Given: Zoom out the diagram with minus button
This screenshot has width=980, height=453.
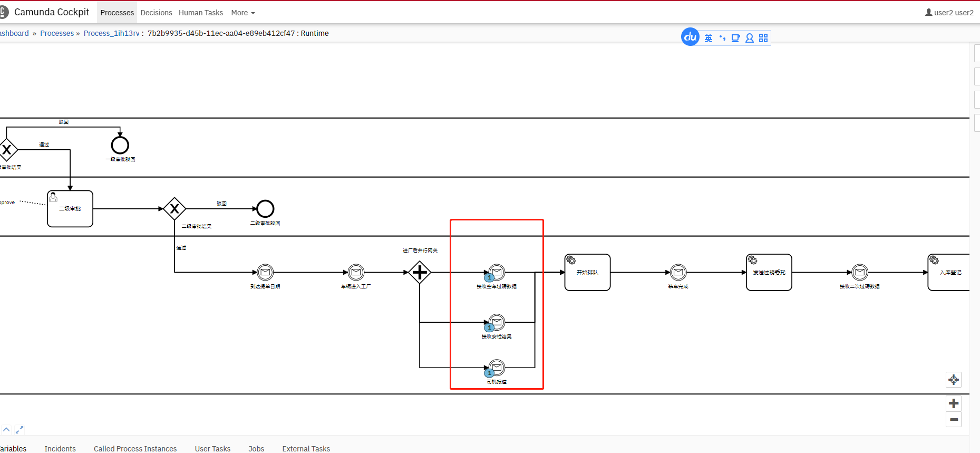Looking at the screenshot, I should click(954, 420).
